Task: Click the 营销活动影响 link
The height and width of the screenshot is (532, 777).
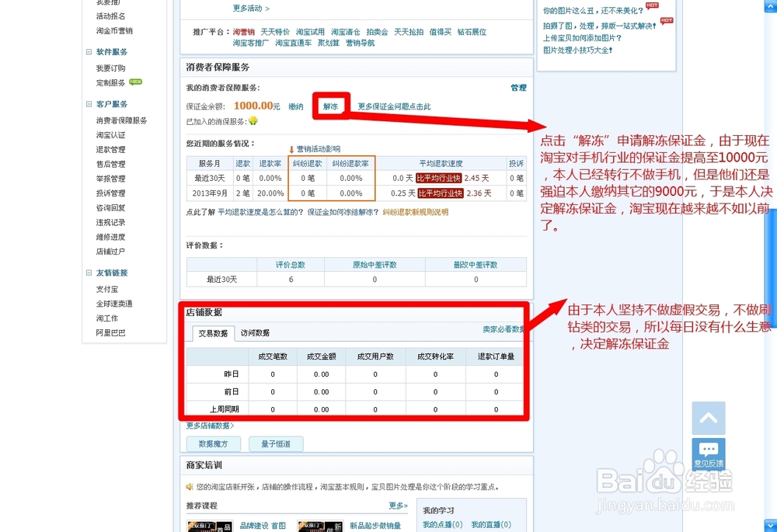Action: [x=318, y=148]
